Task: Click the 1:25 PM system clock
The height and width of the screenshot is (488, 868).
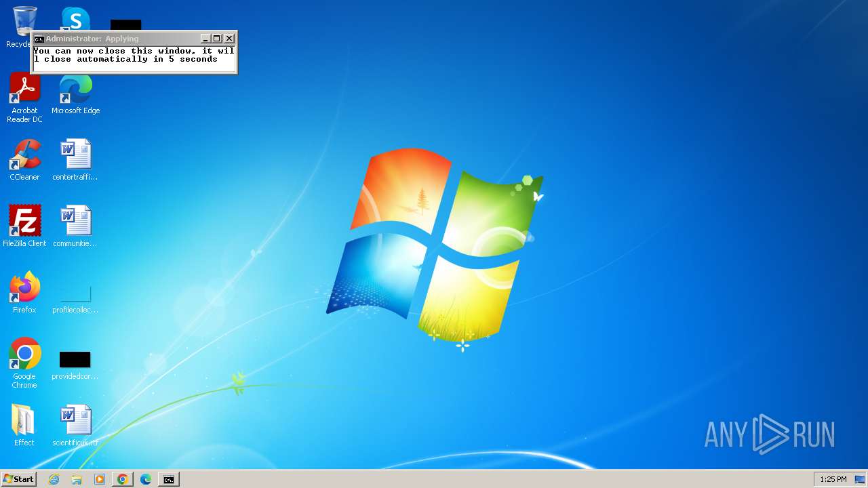Action: pos(833,479)
